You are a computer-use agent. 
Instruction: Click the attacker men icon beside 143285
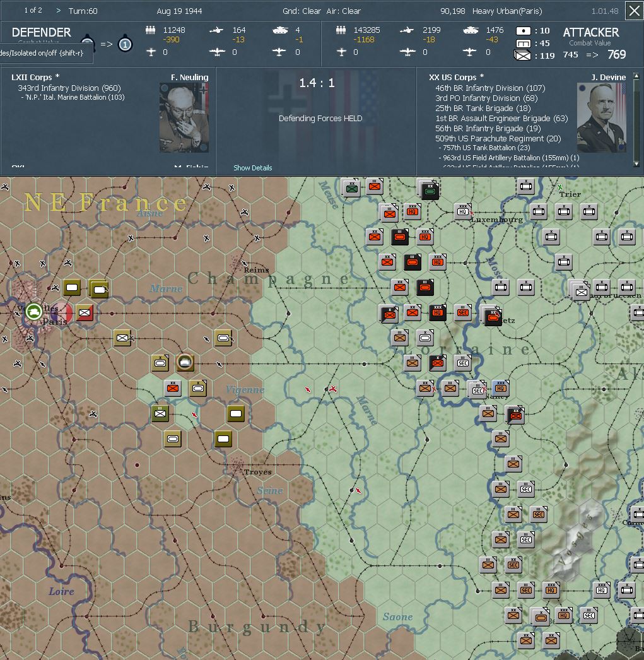point(341,30)
